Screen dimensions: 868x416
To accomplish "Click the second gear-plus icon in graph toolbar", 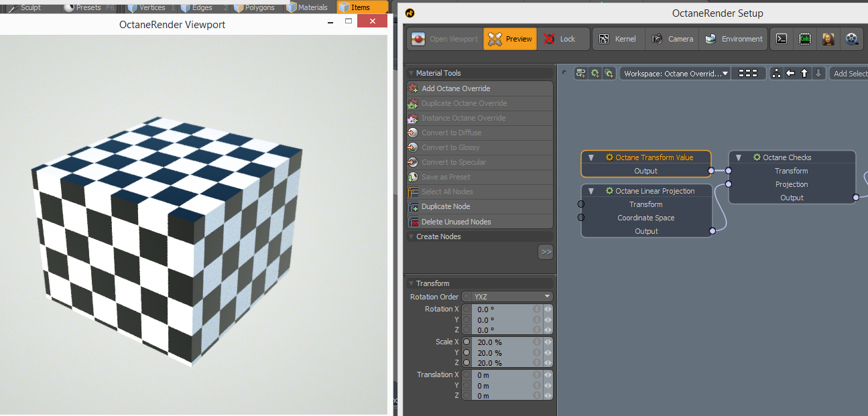I will click(x=595, y=74).
